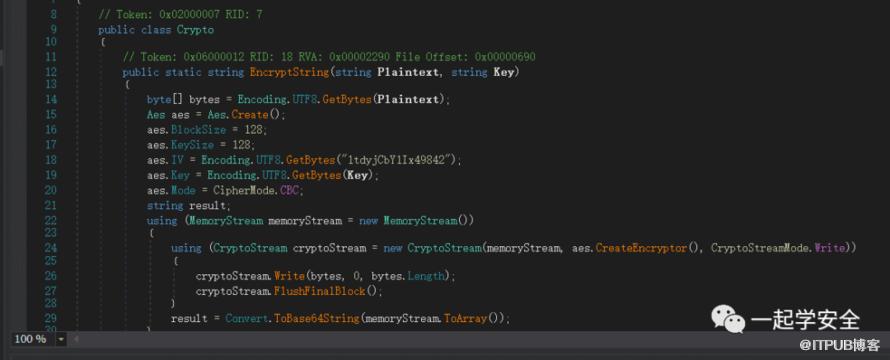Click line number 12 in the gutter

(x=51, y=72)
